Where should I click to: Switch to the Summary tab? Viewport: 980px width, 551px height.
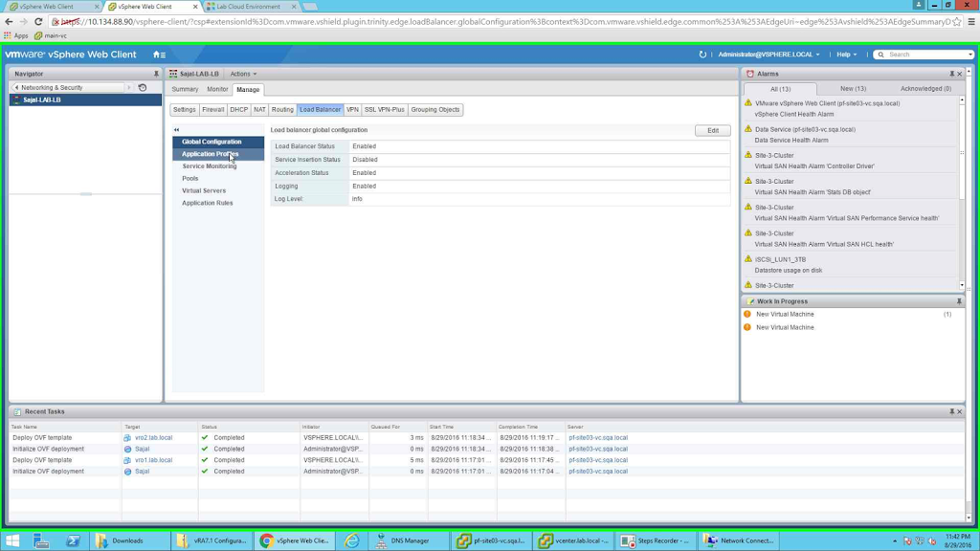185,89
